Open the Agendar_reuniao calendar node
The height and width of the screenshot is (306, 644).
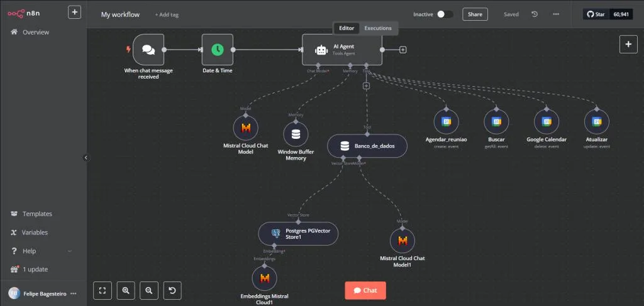[446, 121]
